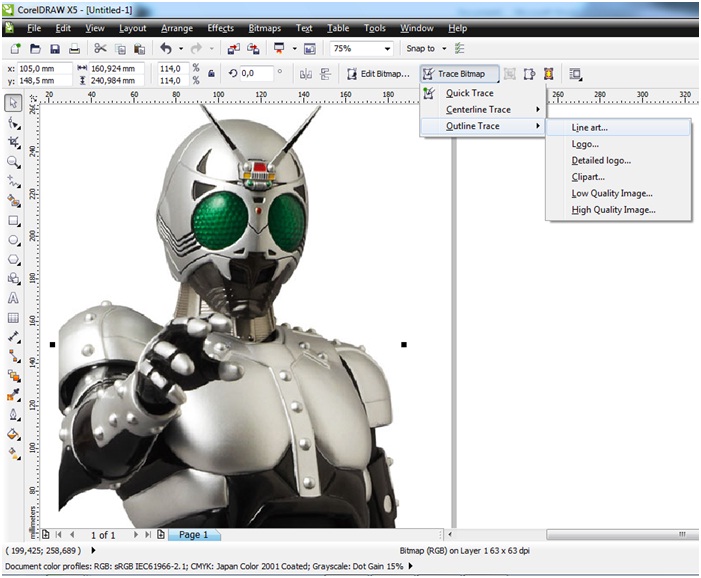The width and height of the screenshot is (701, 578).
Task: Choose Logo... trace option
Action: pyautogui.click(x=618, y=144)
